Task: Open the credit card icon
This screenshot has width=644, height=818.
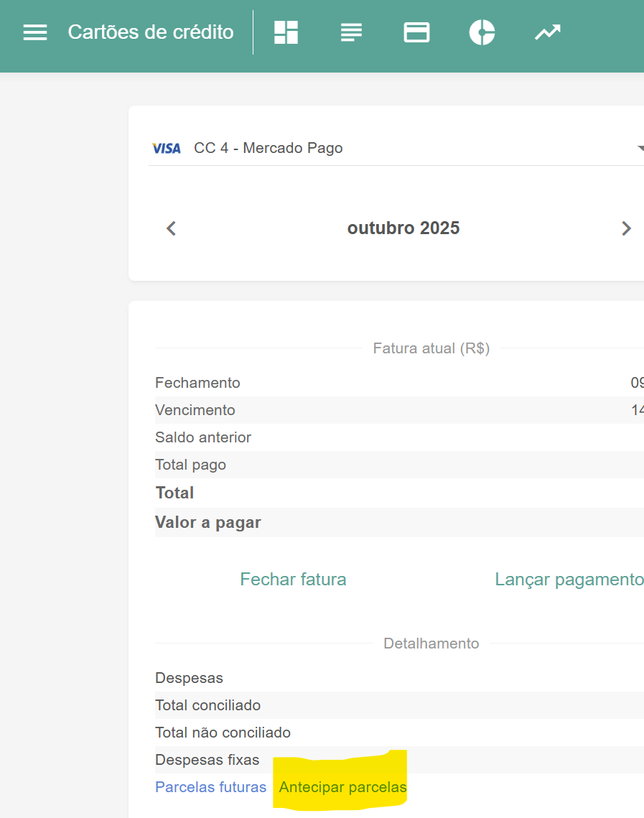Action: pos(416,32)
